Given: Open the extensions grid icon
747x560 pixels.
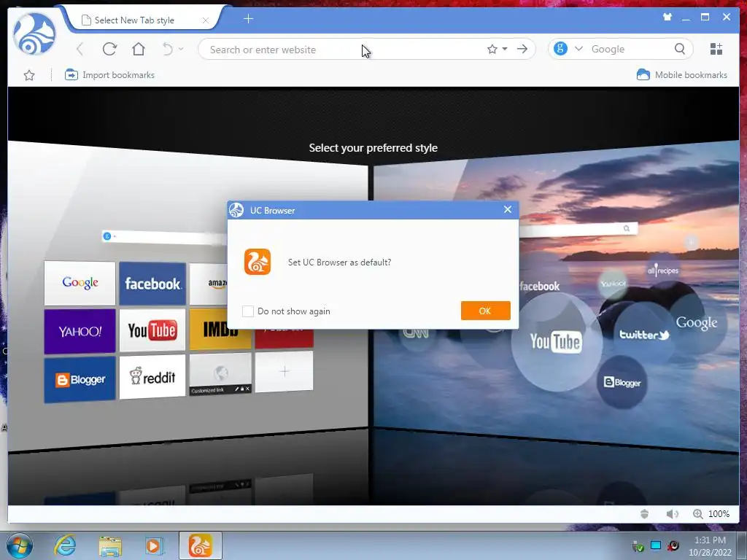Looking at the screenshot, I should tap(716, 49).
